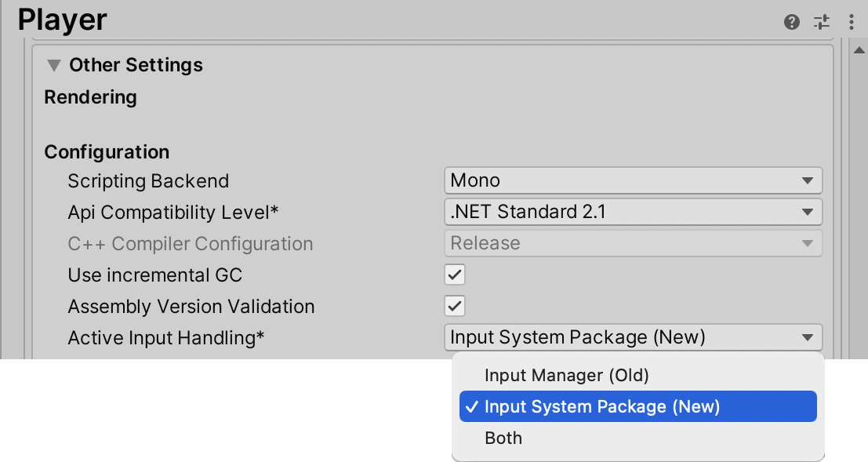Expand the Api Compatibility Level dropdown
Viewport: 868px width, 462px height.
click(633, 212)
